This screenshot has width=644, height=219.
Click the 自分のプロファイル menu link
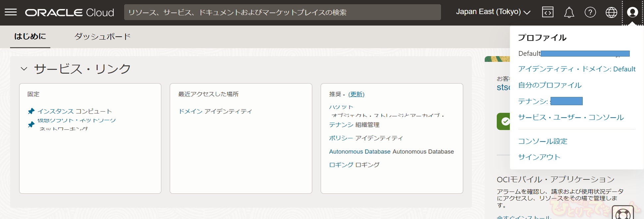tap(550, 85)
